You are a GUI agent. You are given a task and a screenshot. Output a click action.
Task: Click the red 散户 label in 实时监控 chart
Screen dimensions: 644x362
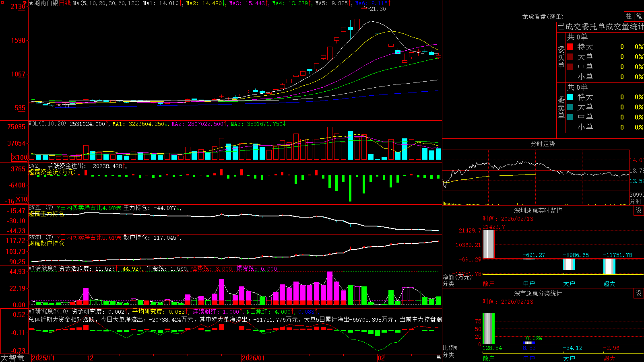click(x=489, y=284)
